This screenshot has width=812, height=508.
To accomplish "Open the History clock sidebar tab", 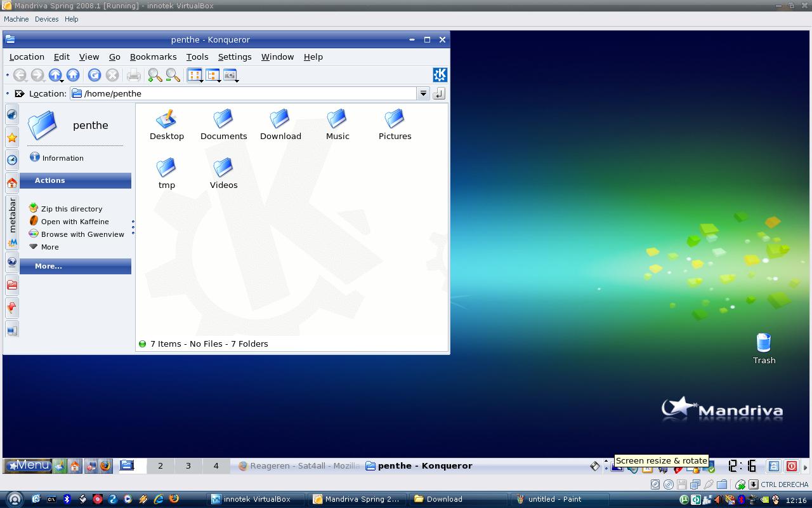I will [x=12, y=160].
